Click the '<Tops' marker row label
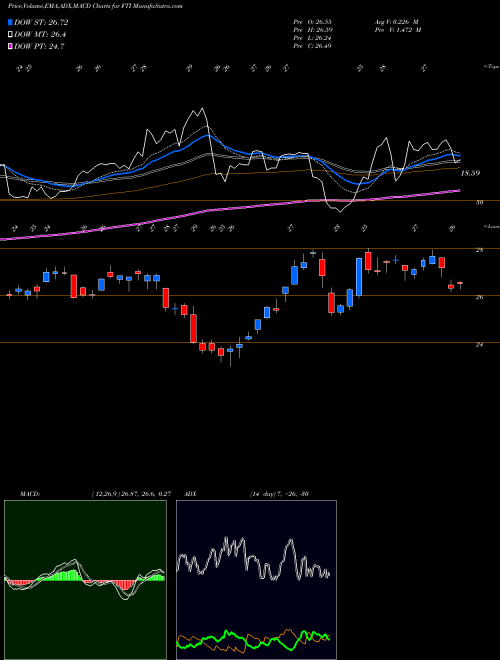Image resolution: width=500 pixels, height=660 pixels. (491, 67)
